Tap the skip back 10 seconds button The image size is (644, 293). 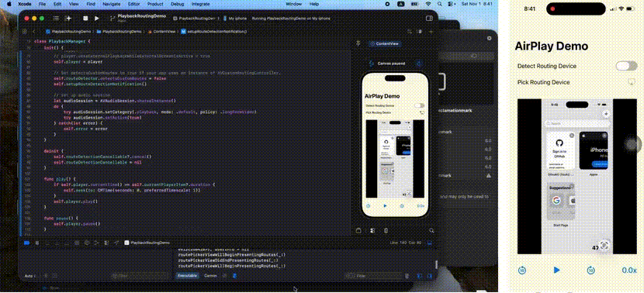522,270
